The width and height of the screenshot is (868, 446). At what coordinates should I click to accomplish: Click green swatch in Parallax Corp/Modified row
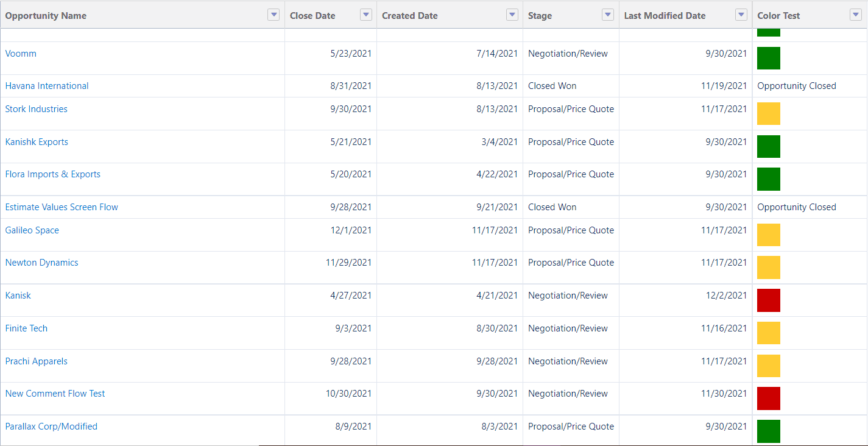pos(769,431)
